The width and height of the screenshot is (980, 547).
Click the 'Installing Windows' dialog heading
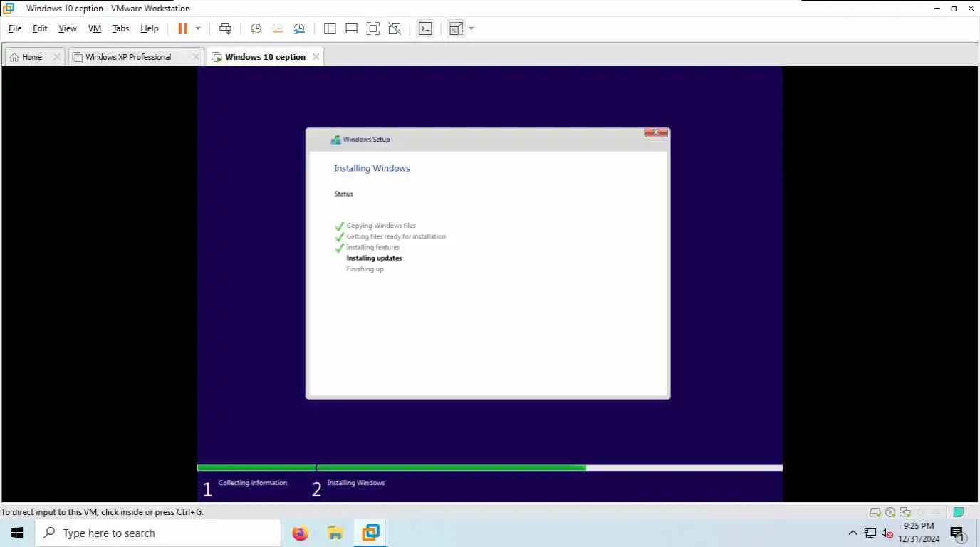(372, 169)
